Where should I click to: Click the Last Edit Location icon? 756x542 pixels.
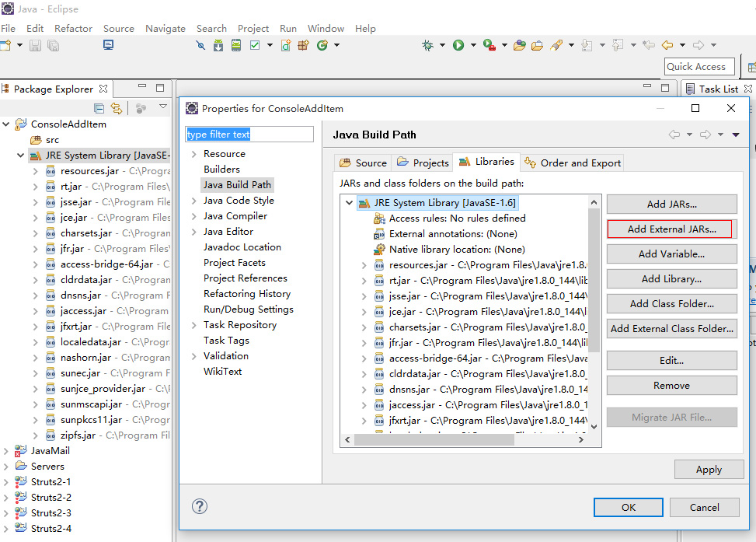click(649, 45)
